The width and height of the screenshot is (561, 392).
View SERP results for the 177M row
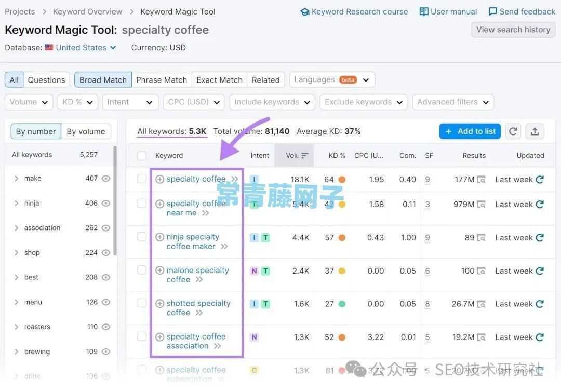coord(481,180)
